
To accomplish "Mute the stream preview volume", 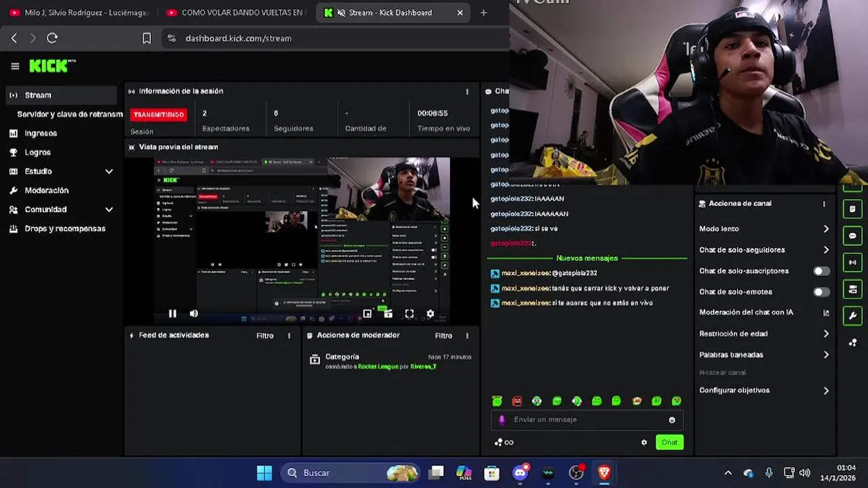I will (x=194, y=313).
